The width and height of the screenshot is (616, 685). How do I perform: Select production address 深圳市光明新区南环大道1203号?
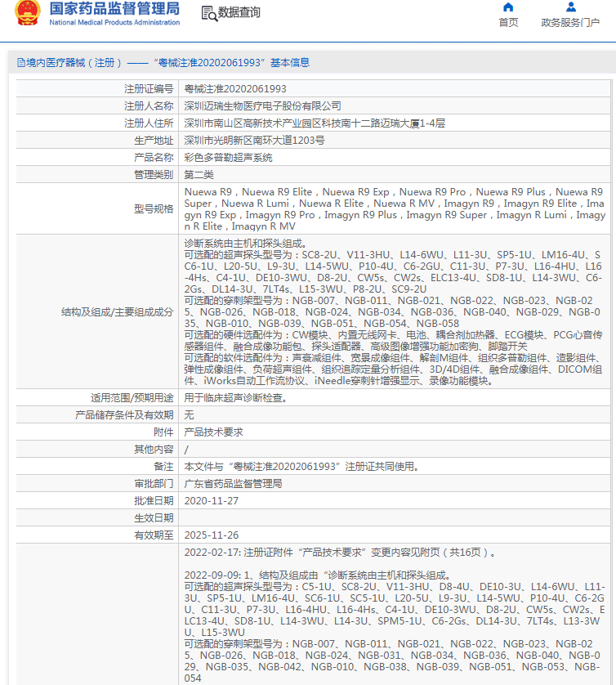[x=254, y=141]
